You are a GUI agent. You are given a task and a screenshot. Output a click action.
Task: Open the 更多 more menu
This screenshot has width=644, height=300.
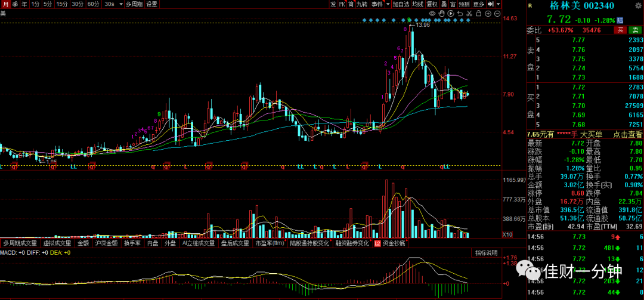point(478,4)
